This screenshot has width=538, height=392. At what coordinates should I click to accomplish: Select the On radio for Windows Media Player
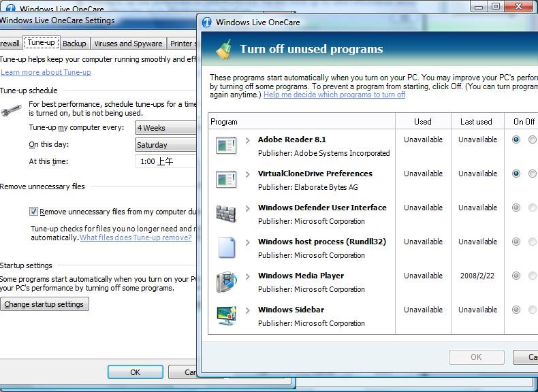pyautogui.click(x=516, y=276)
